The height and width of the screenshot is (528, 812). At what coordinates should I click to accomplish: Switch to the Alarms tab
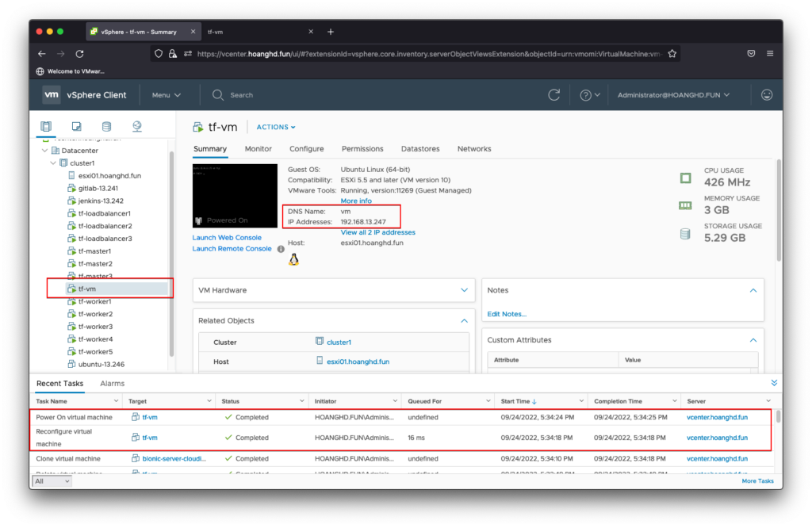point(113,384)
